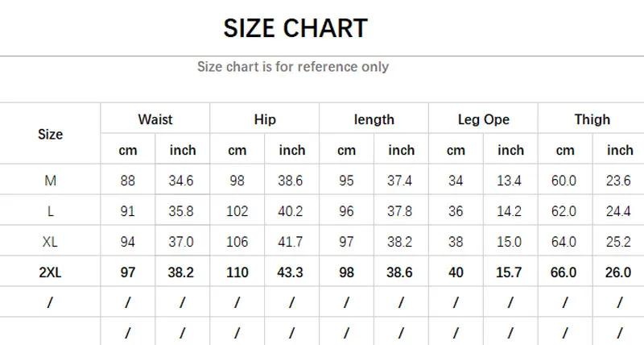Click the Leg Ope column header
644x345 pixels.
(x=484, y=119)
